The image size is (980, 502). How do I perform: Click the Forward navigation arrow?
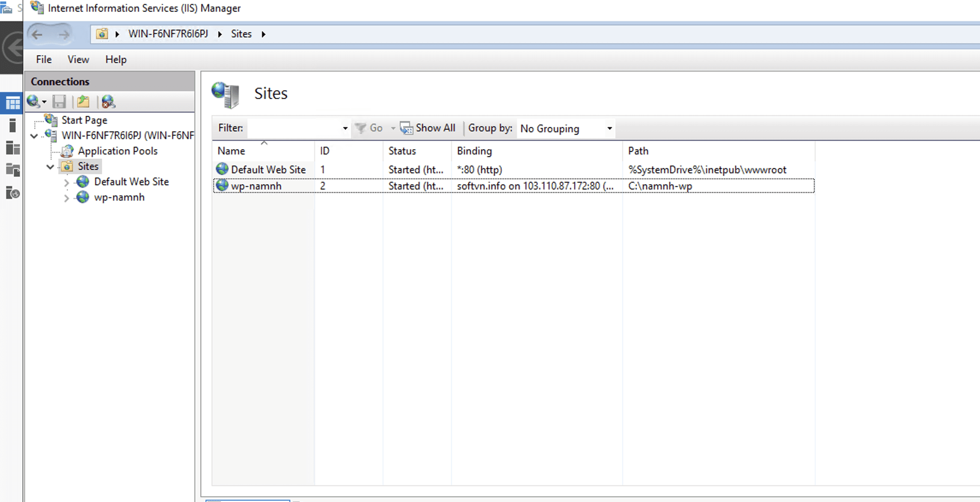pos(64,34)
